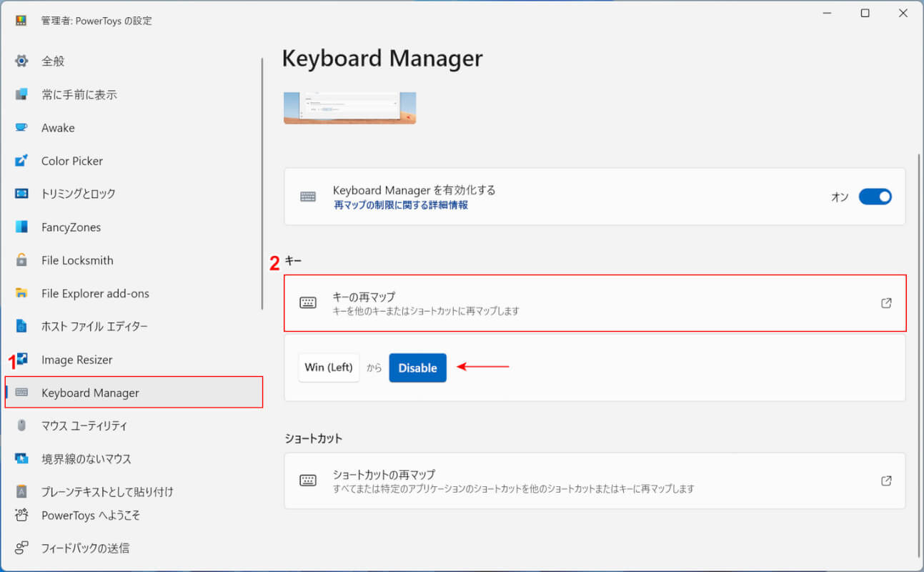Image resolution: width=924 pixels, height=572 pixels.
Task: Click keyboard icon beside キーの再マップ
Action: click(x=308, y=303)
